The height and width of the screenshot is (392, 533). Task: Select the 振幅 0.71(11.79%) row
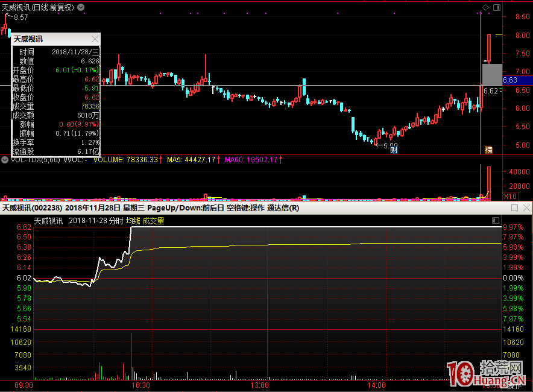[55, 133]
